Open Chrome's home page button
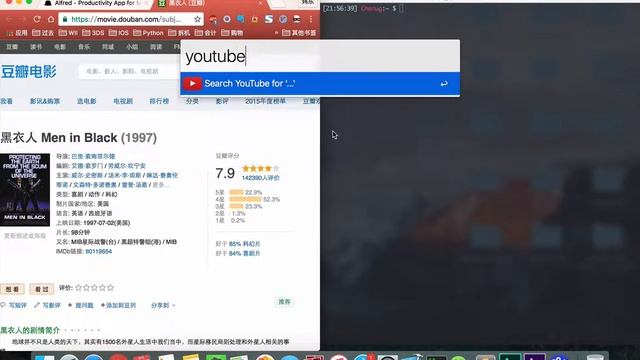The height and width of the screenshot is (360, 640). (x=51, y=19)
